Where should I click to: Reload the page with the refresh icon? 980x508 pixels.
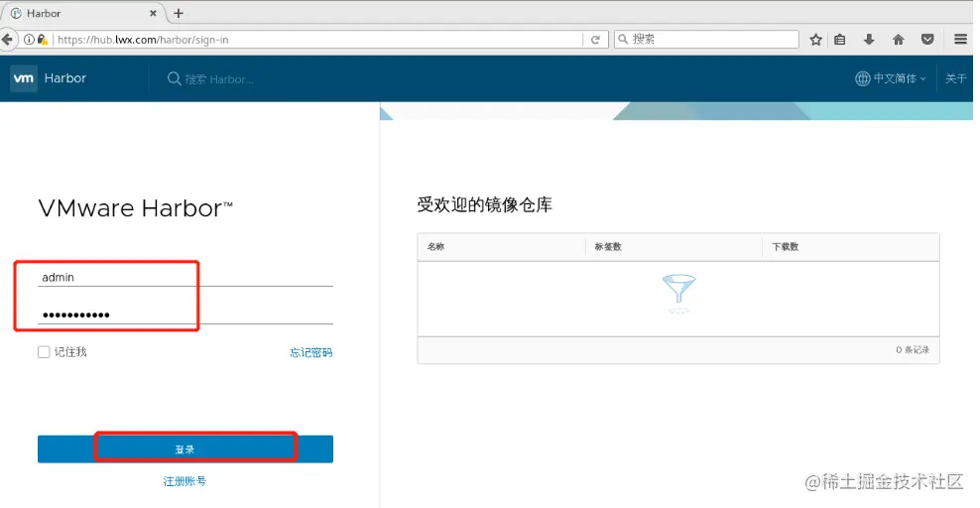(x=595, y=40)
